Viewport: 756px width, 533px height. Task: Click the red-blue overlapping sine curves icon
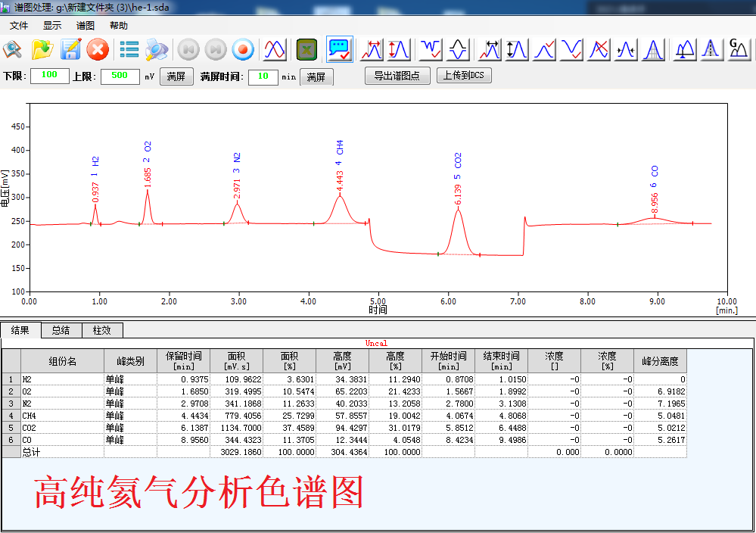coord(275,49)
